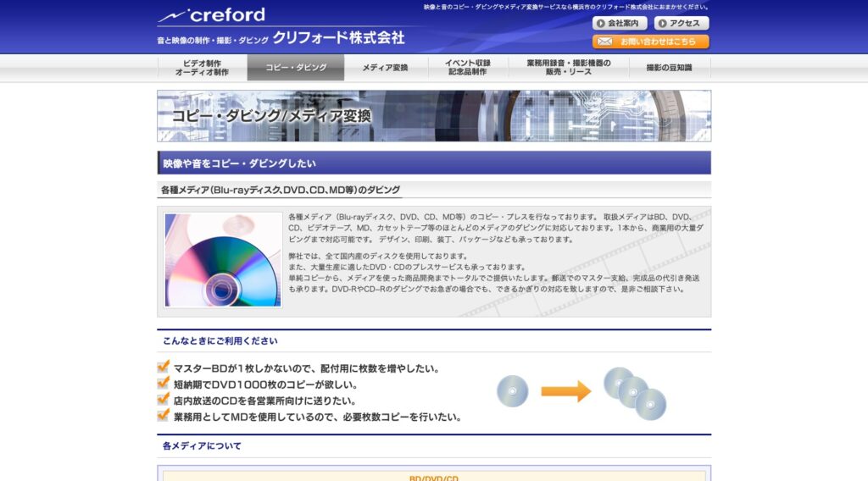This screenshot has height=481, width=868.
Task: Click checkmark beside マスターBDが1枚しかない line
Action: (x=164, y=367)
